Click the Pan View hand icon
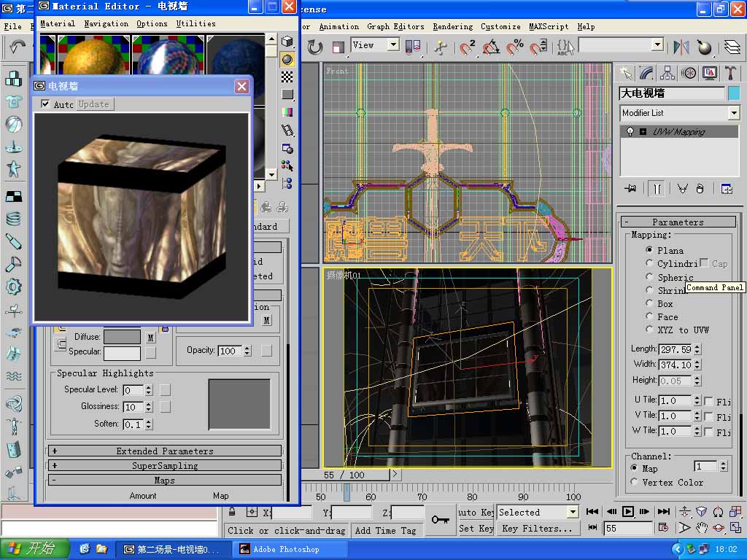Screen dimensions: 747x560 point(701,528)
